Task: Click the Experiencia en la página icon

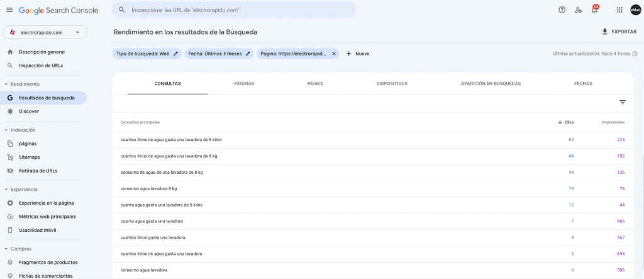Action: coord(10,203)
